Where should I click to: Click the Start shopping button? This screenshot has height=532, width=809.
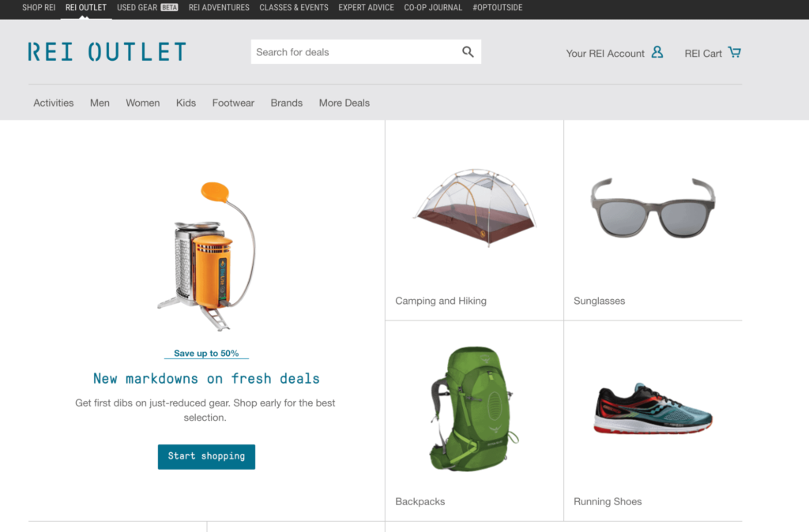[206, 457]
